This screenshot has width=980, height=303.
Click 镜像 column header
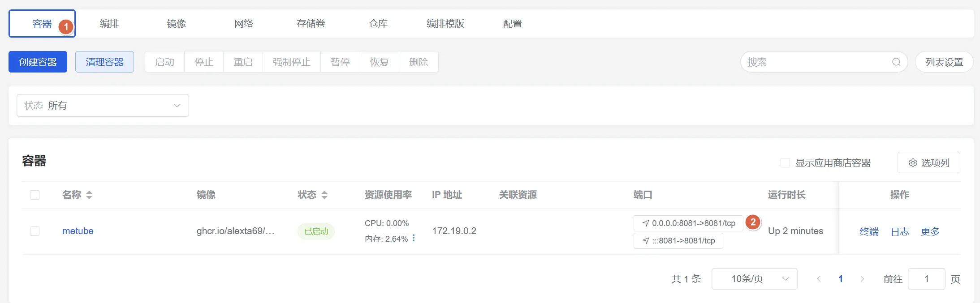tap(206, 195)
